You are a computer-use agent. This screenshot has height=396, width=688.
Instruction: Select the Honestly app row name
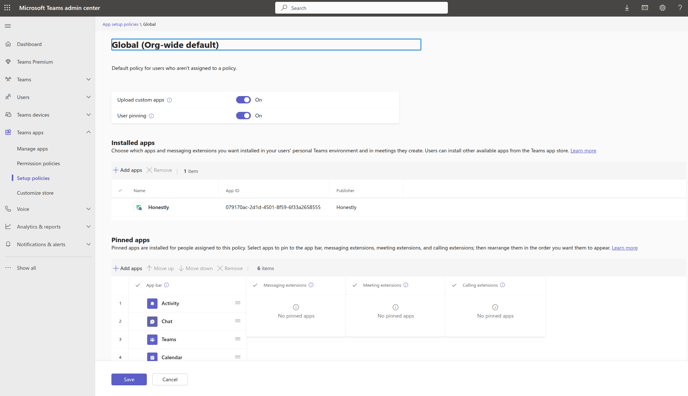click(158, 207)
